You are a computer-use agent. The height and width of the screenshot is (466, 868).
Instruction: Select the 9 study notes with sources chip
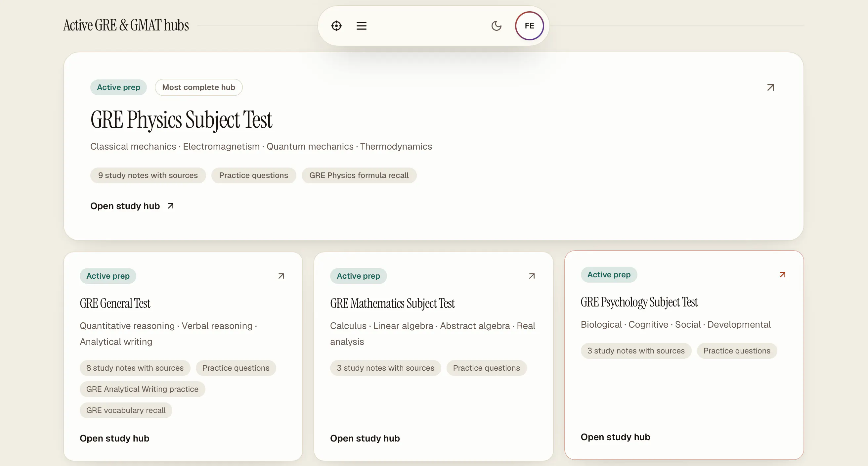click(148, 175)
